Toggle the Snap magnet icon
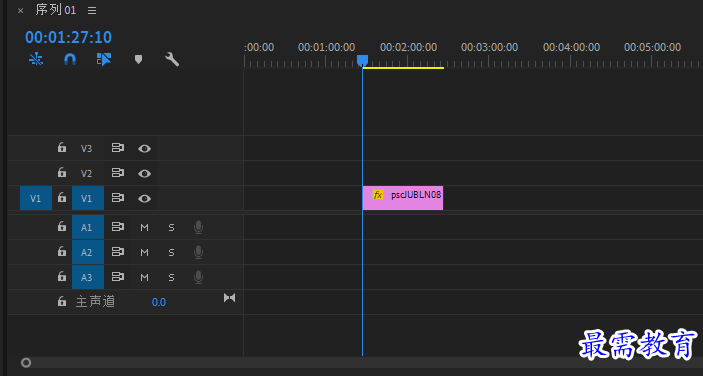Screen dimensions: 703x376 (x=70, y=59)
